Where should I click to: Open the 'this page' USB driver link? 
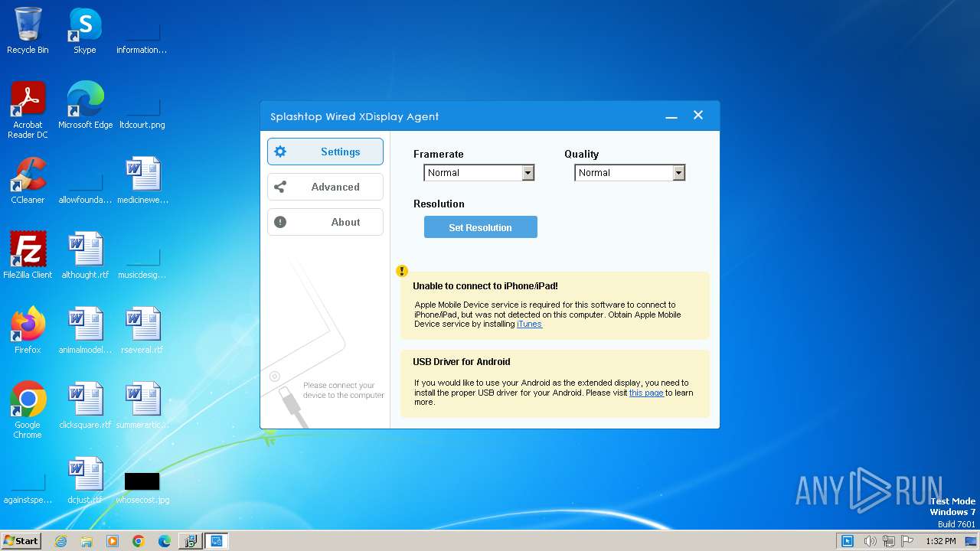coord(646,393)
